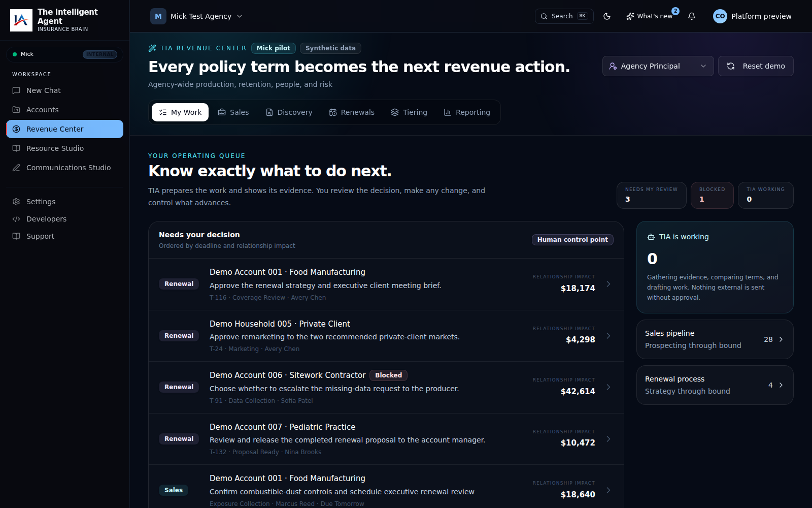Click the TIA Revenue Center wand icon
Image resolution: width=812 pixels, height=508 pixels.
click(152, 48)
